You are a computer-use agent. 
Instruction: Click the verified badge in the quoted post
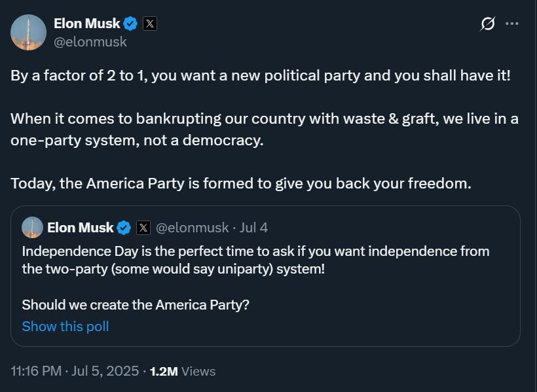click(x=124, y=228)
